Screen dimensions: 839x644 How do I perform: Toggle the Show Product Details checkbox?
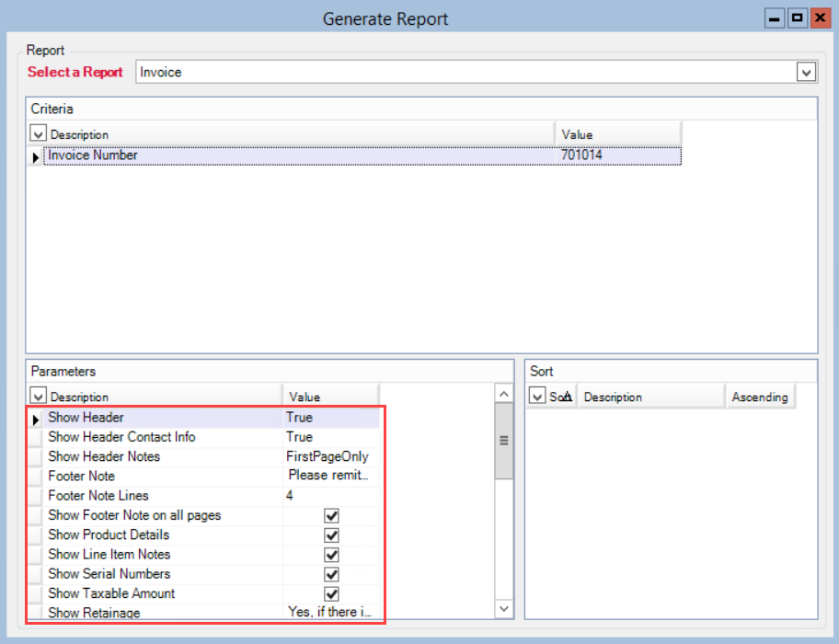[332, 535]
